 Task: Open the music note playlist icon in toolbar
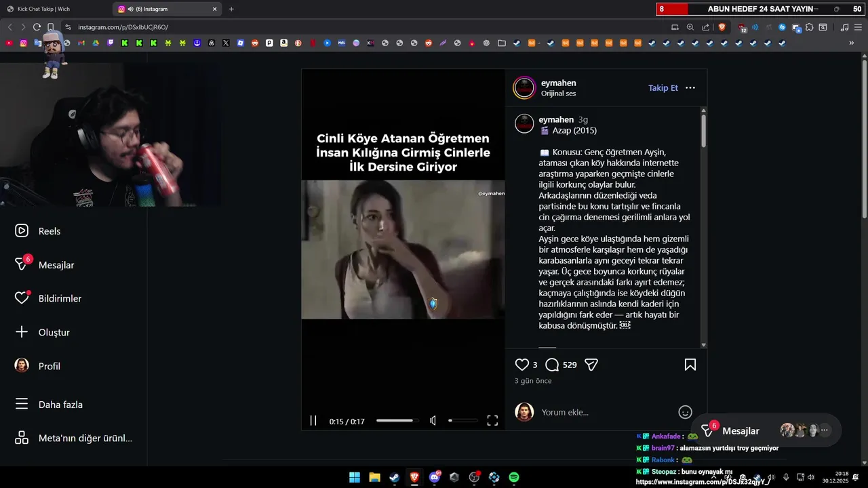coord(844,27)
